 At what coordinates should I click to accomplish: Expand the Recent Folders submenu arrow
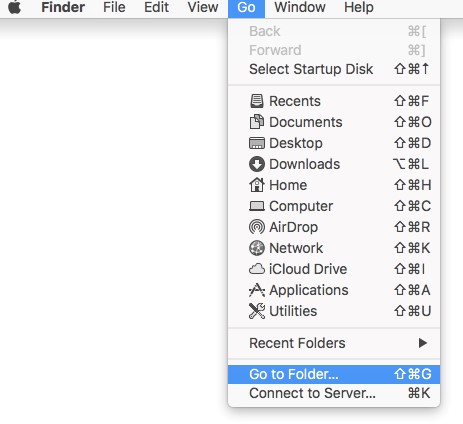423,343
